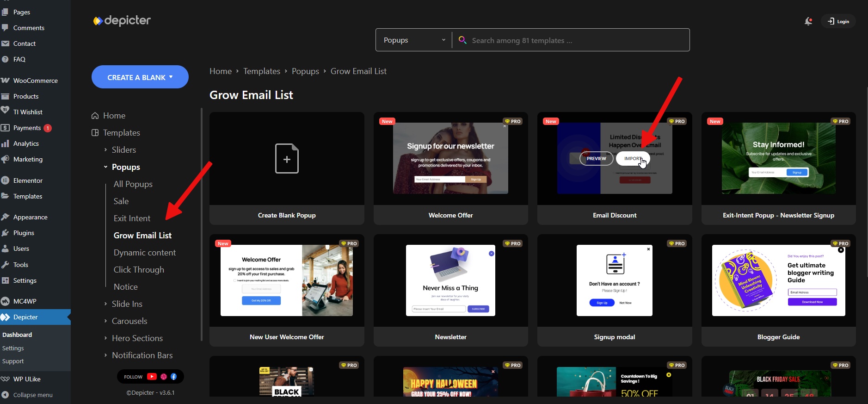Open Depicter Facebook follow icon
The width and height of the screenshot is (868, 404).
(174, 377)
